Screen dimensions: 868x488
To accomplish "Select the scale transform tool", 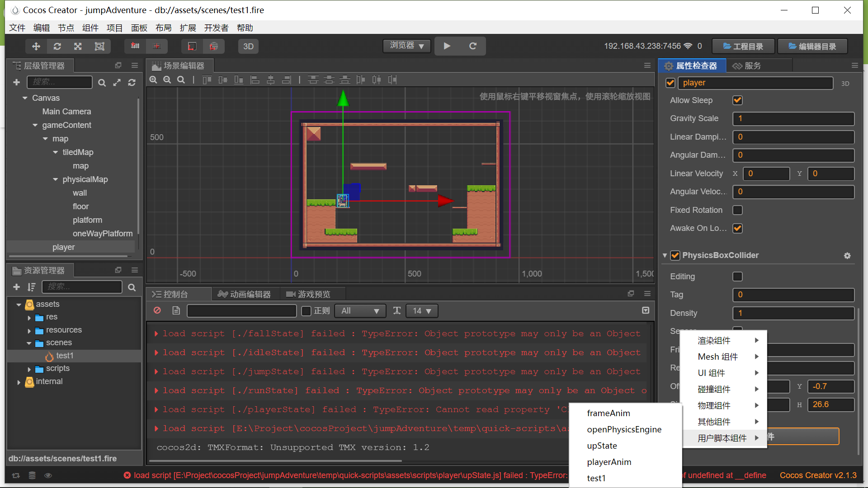I will 78,46.
